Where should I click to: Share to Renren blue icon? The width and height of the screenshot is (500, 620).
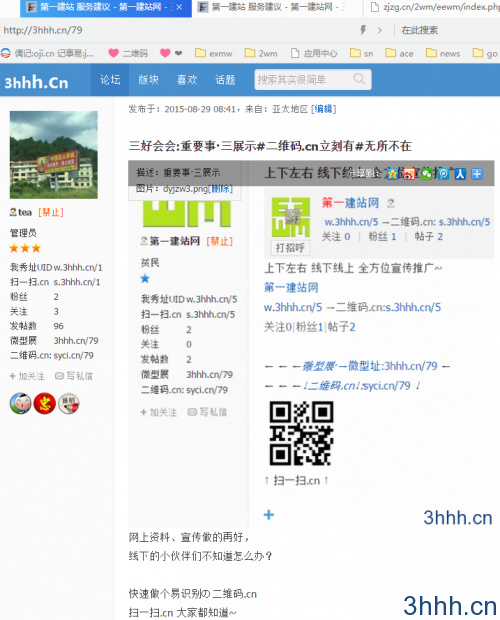tap(460, 174)
